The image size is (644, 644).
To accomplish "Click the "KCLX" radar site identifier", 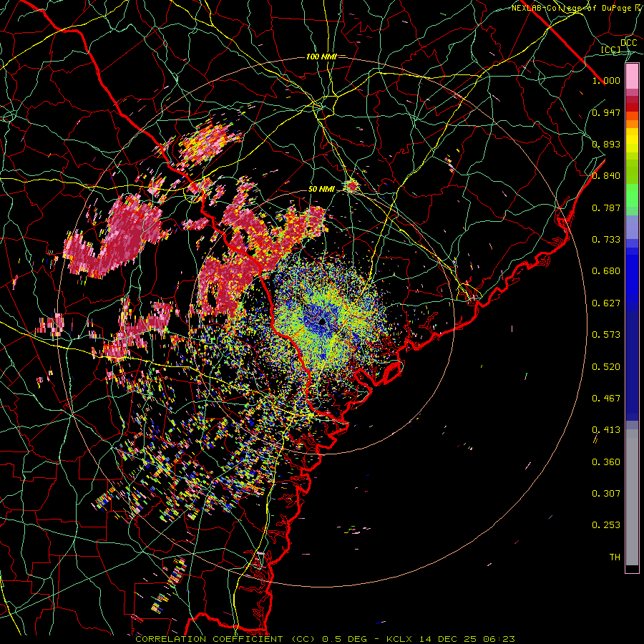I will tap(401, 639).
